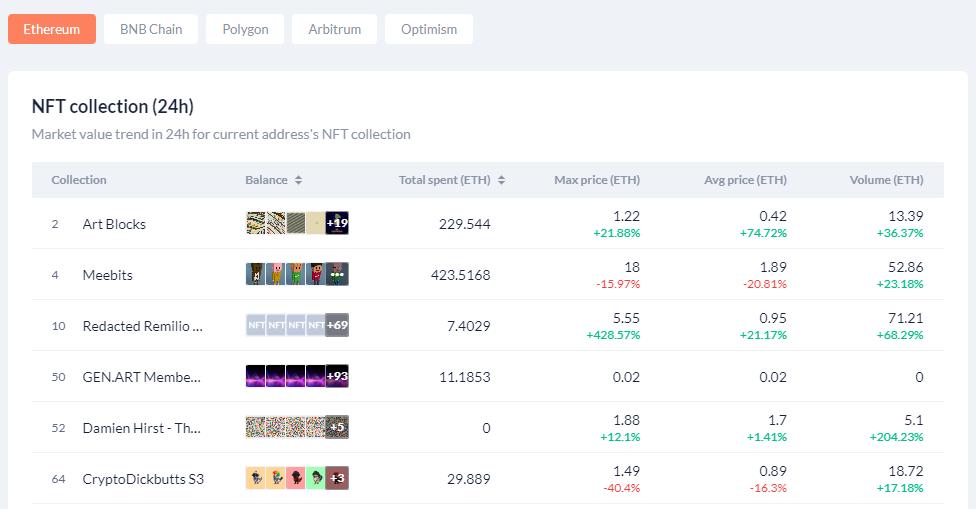Switch to the Arbitrum tab
The height and width of the screenshot is (509, 976).
click(x=334, y=29)
